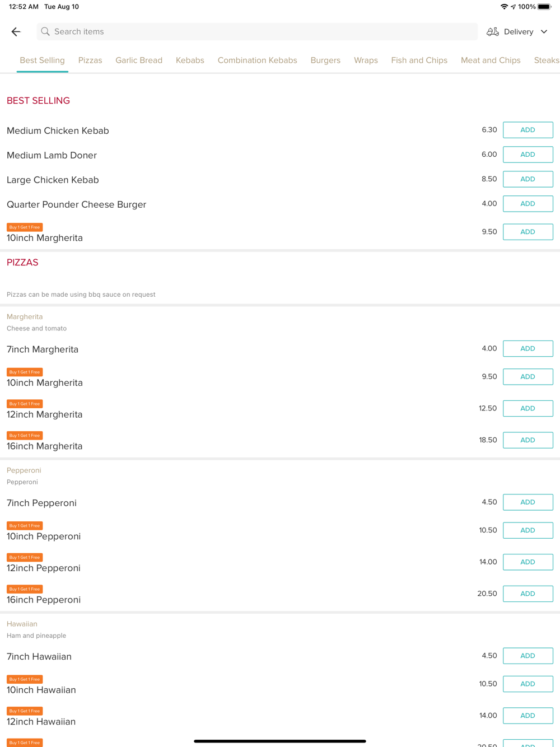560x747 pixels.
Task: Tap Buy 1 Get 1 Free badge on 10inch Pepperoni
Action: 25,526
